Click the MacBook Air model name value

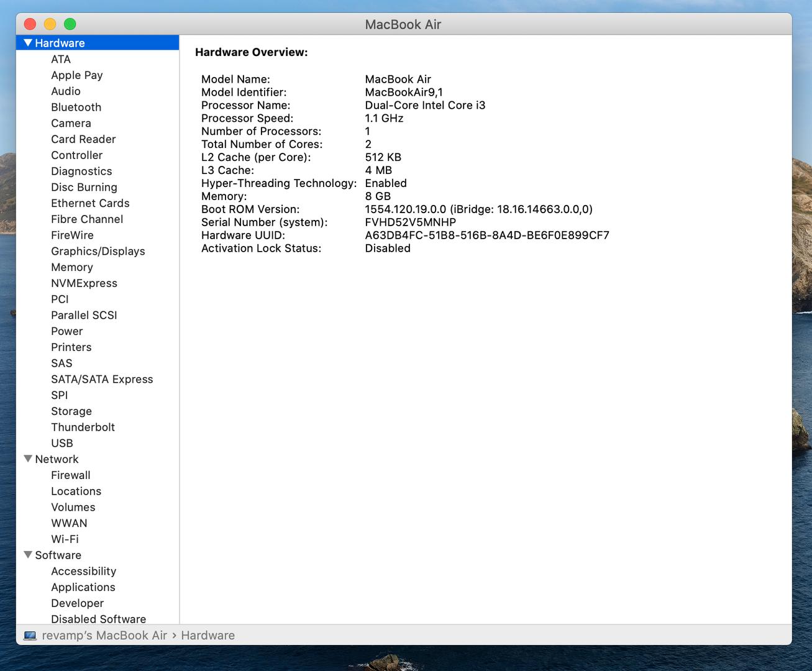tap(398, 80)
